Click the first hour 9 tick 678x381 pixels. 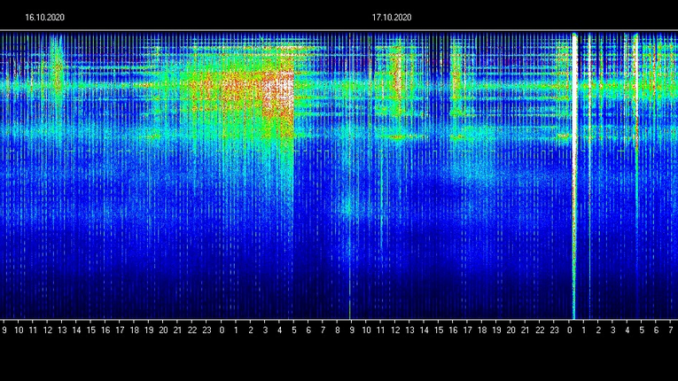coord(4,330)
